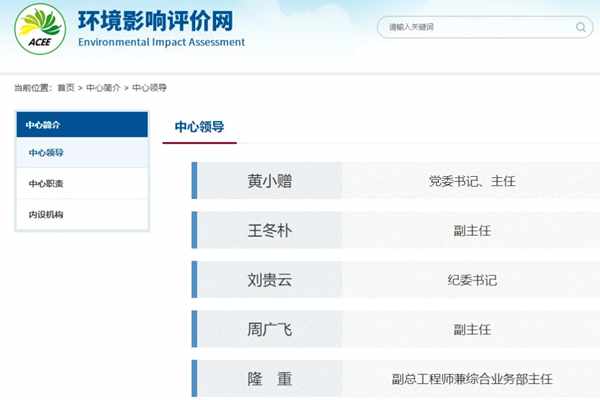
Task: Go to 首页 in the breadcrumb
Action: click(x=66, y=88)
